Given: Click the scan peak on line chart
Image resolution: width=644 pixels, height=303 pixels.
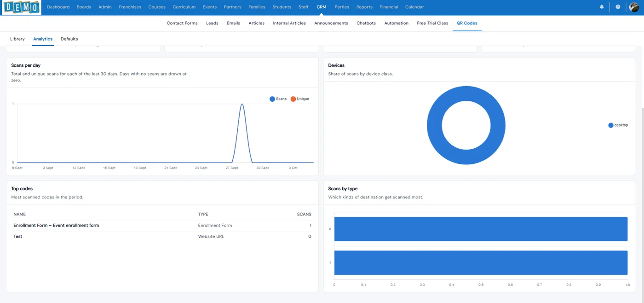Looking at the screenshot, I should point(242,105).
